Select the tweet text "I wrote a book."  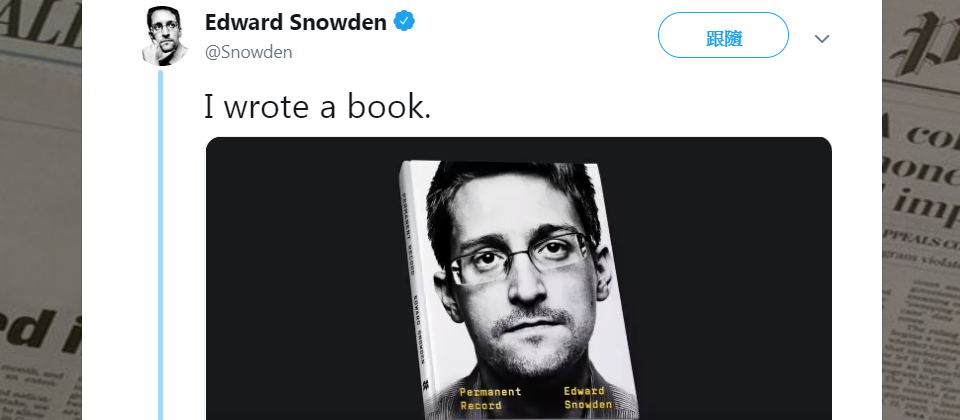coord(318,107)
